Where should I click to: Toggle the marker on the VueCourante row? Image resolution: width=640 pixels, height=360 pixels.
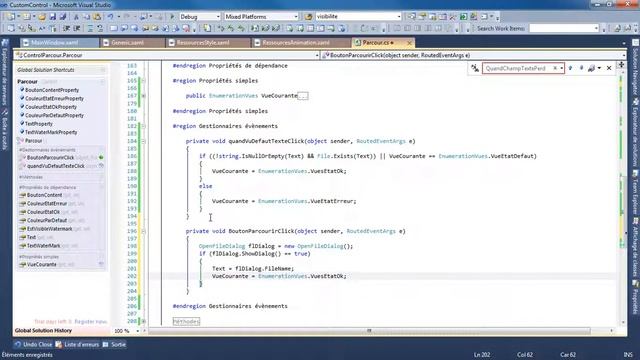pos(101,264)
